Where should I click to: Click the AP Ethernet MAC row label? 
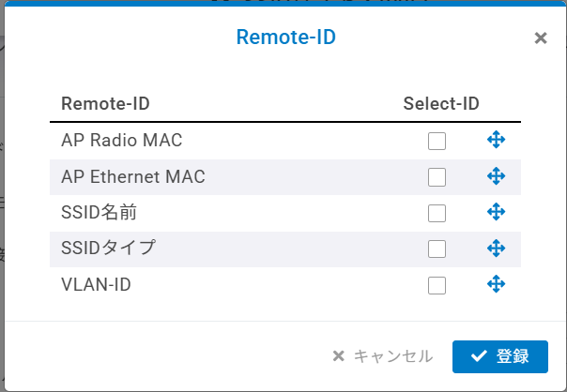pyautogui.click(x=133, y=176)
